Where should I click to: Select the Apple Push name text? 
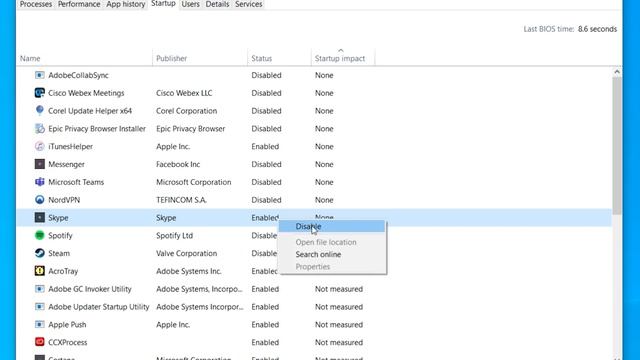[x=67, y=324]
